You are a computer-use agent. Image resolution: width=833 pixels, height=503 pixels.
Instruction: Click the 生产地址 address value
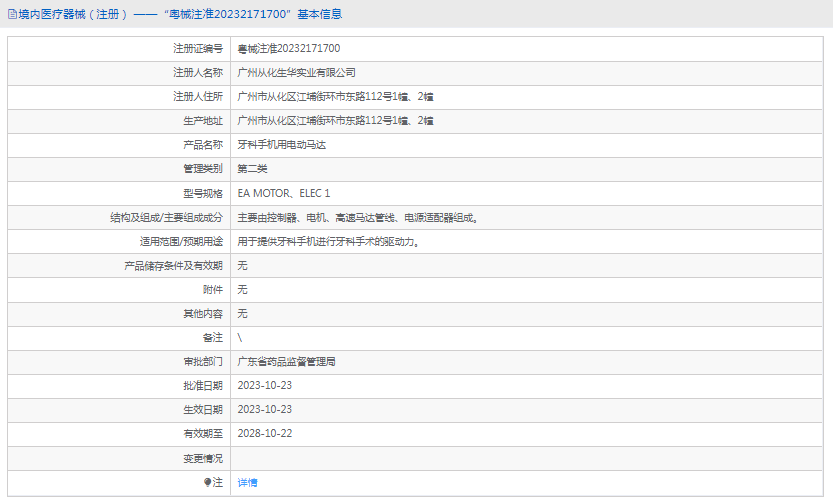click(335, 120)
